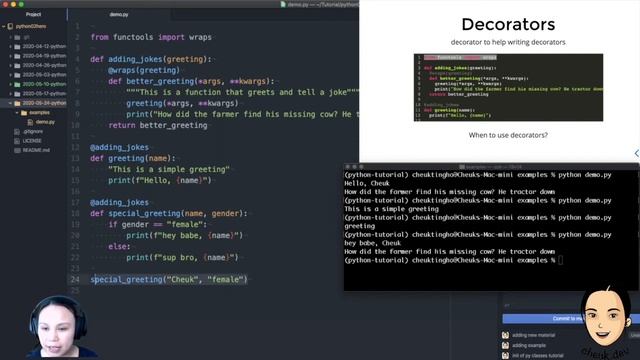The height and width of the screenshot is (360, 640).
Task: Click 'def greeting(name):' on line 13
Action: point(133,158)
